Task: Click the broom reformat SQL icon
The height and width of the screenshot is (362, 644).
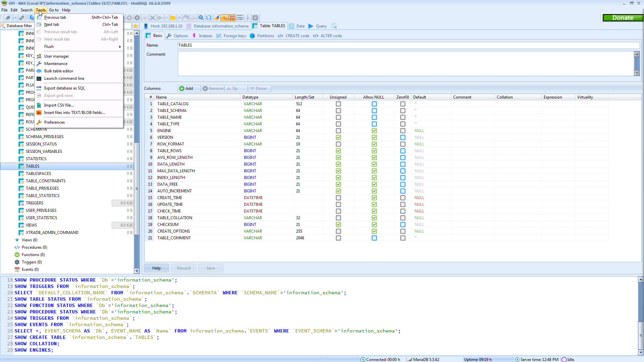Action: coord(217,18)
